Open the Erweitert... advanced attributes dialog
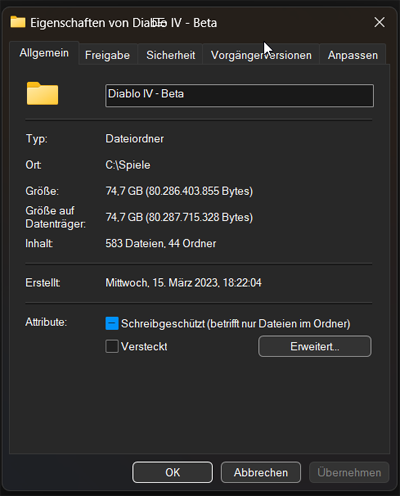 (x=314, y=346)
